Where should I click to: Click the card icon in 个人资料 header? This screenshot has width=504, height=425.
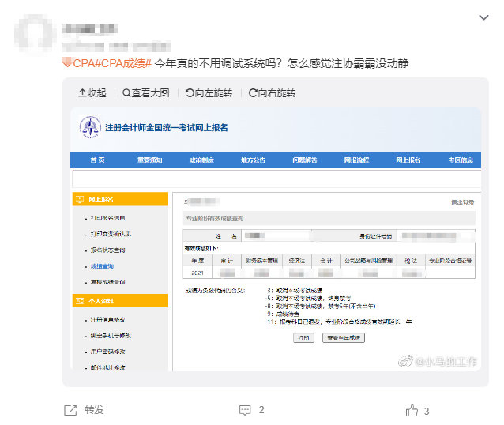click(x=80, y=301)
